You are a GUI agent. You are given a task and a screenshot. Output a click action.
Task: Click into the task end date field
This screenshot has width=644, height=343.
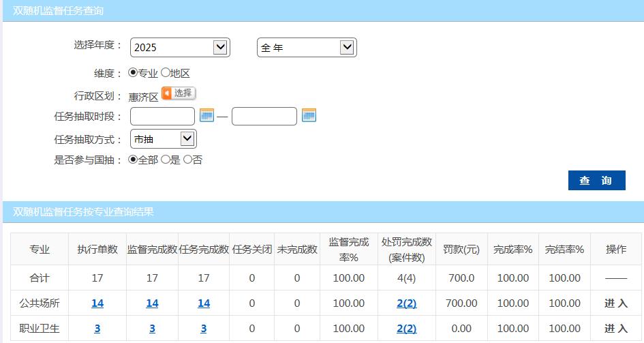264,117
